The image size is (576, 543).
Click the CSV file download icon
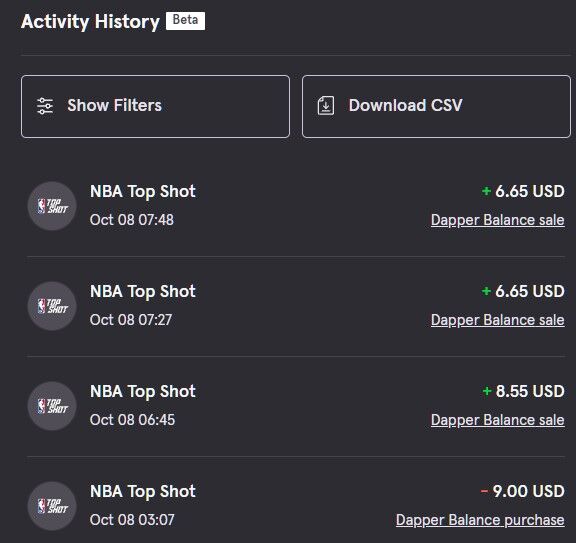click(326, 106)
